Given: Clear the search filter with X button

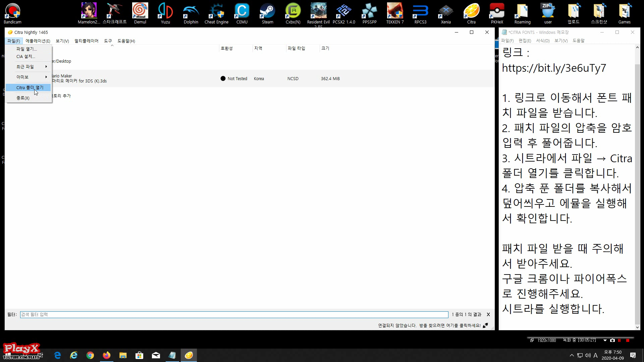Looking at the screenshot, I should 488,314.
